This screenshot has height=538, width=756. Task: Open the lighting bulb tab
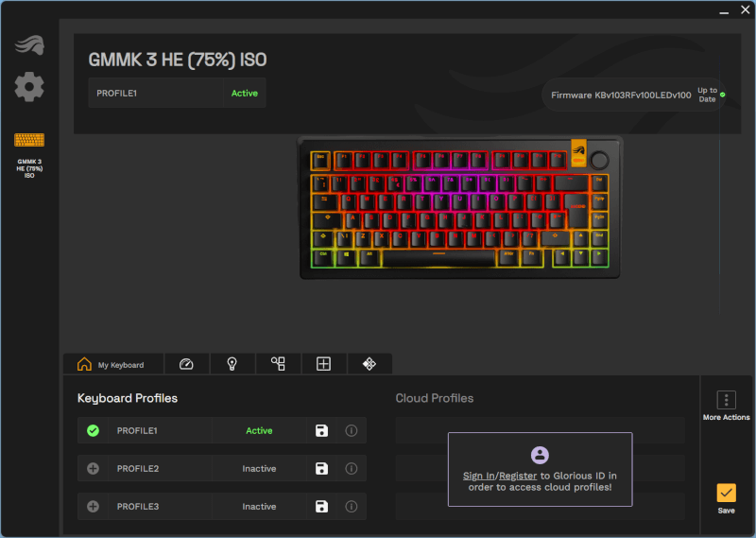tap(232, 364)
